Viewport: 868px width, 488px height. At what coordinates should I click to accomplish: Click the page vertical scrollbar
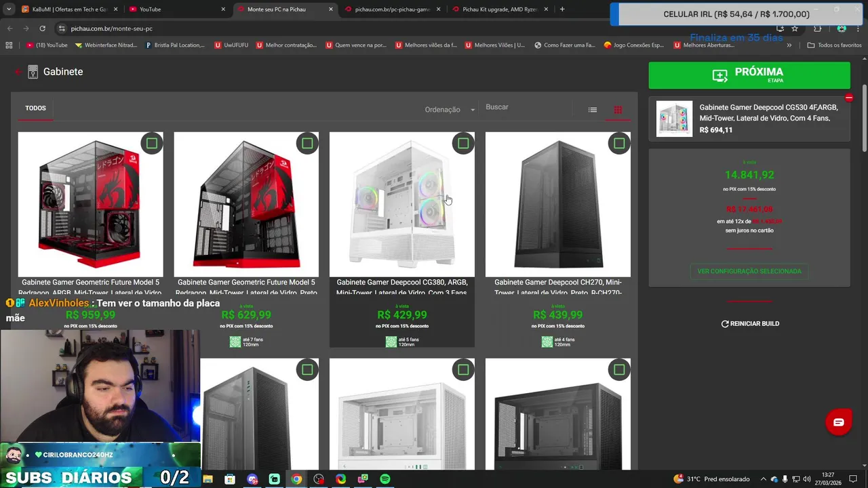pos(864,119)
